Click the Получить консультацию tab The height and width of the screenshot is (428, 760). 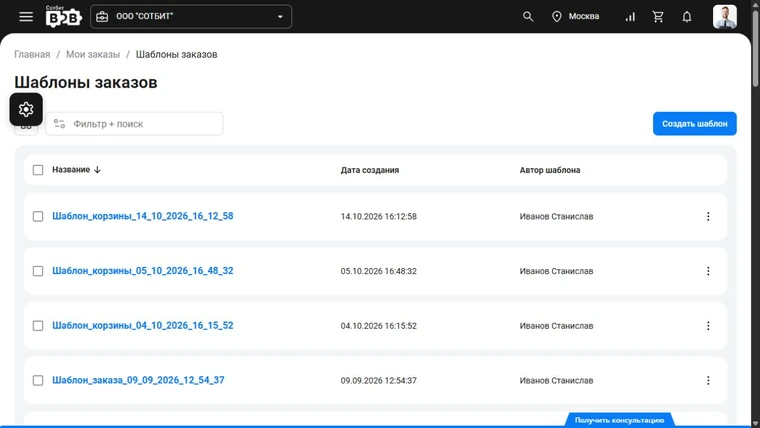click(x=619, y=420)
